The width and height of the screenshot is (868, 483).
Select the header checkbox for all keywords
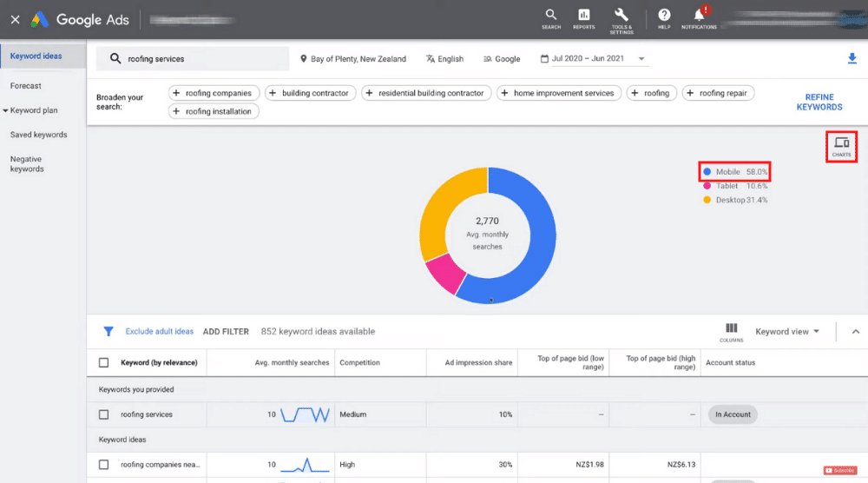point(103,362)
